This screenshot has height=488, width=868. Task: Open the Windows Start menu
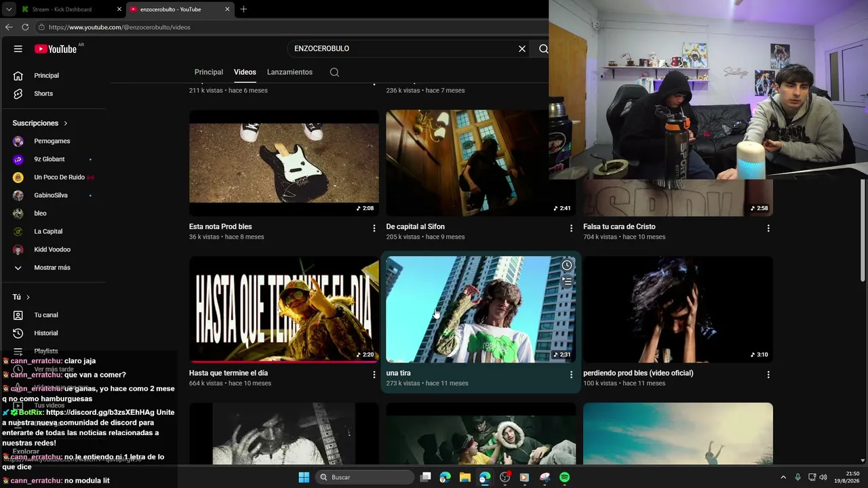pyautogui.click(x=304, y=477)
